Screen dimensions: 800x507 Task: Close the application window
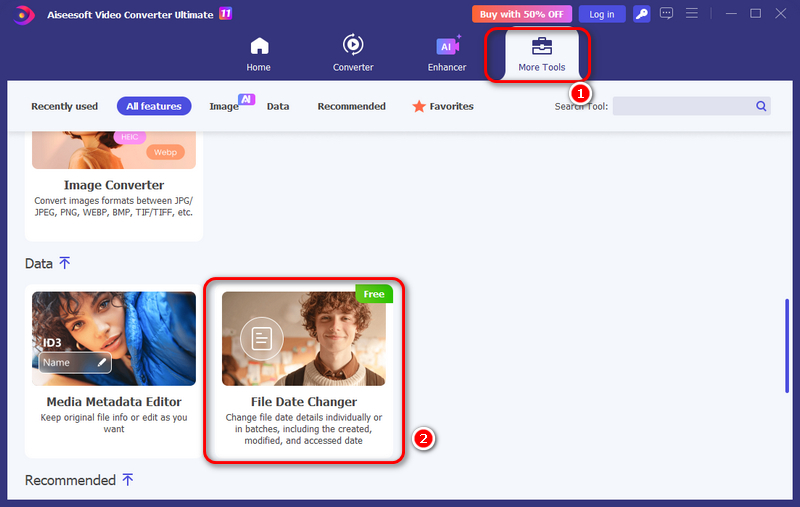(x=780, y=13)
